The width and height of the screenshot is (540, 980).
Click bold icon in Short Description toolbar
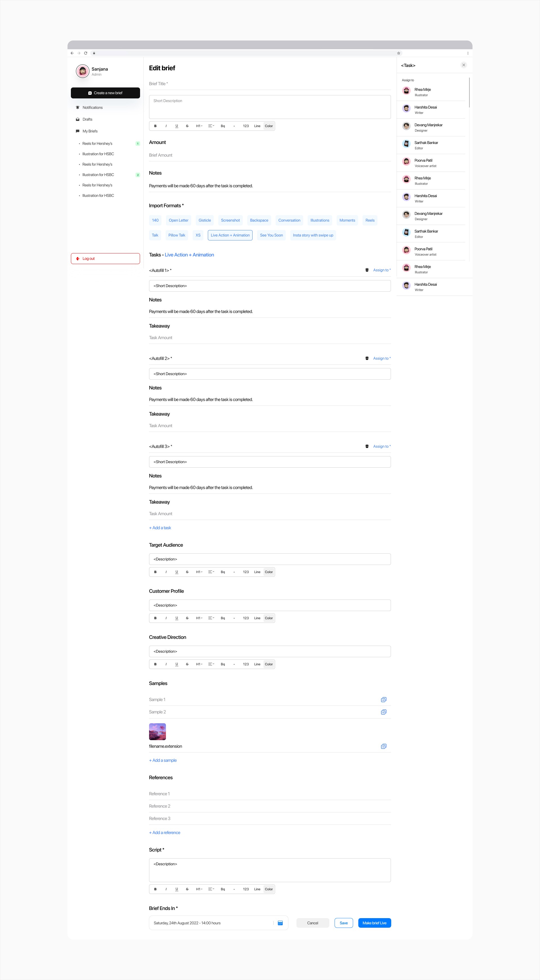[155, 126]
